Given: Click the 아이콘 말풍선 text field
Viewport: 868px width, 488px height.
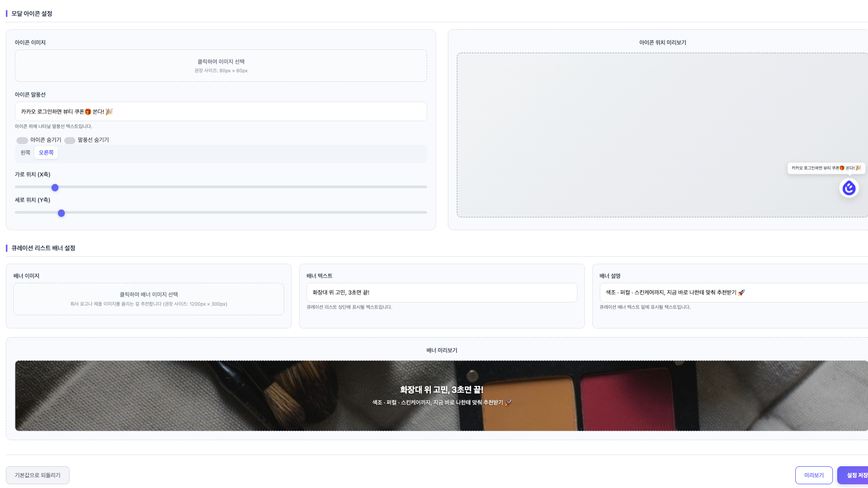Looking at the screenshot, I should coord(220,112).
